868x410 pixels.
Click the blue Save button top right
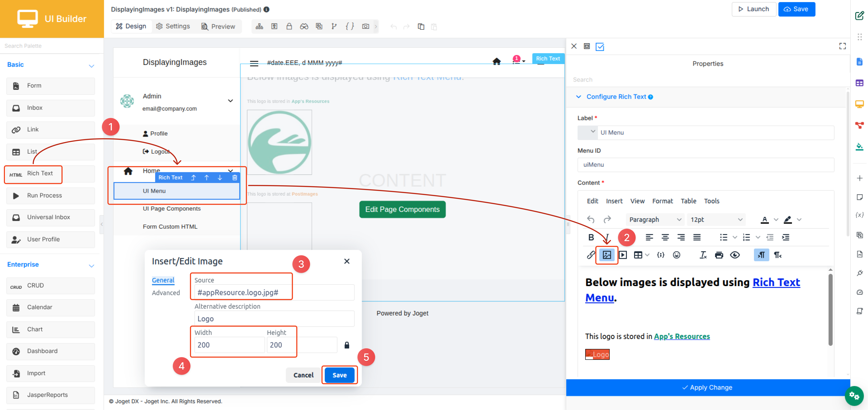click(796, 9)
